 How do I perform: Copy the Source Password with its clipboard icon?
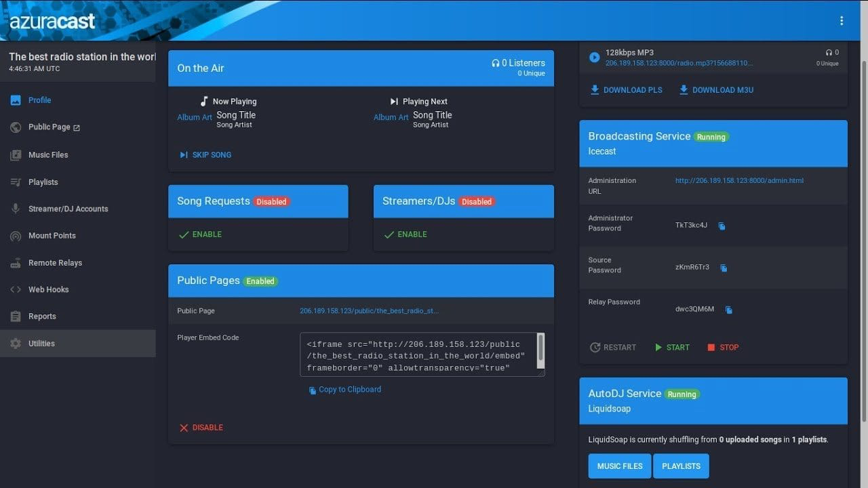pyautogui.click(x=724, y=268)
